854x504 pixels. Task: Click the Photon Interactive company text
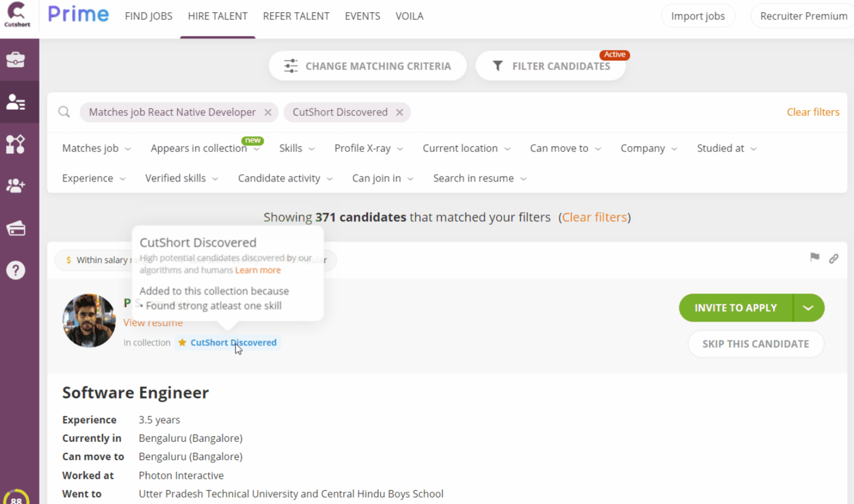click(181, 475)
